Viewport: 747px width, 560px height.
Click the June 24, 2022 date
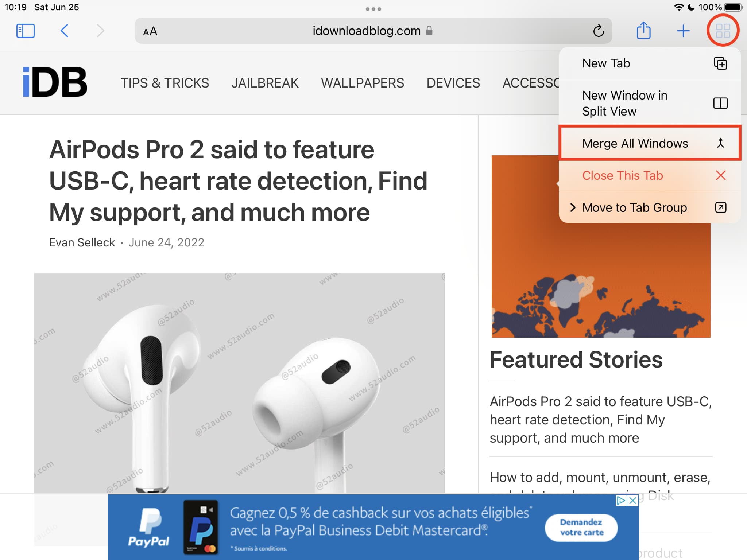click(166, 242)
